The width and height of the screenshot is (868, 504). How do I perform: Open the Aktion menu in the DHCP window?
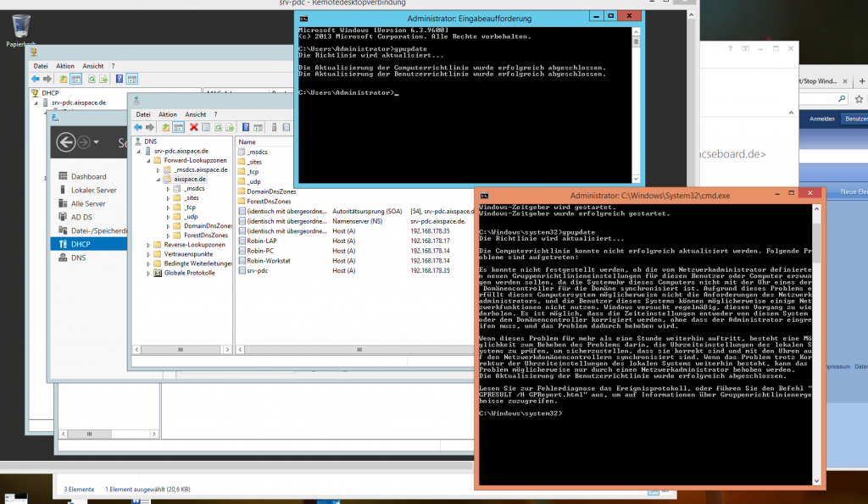65,66
